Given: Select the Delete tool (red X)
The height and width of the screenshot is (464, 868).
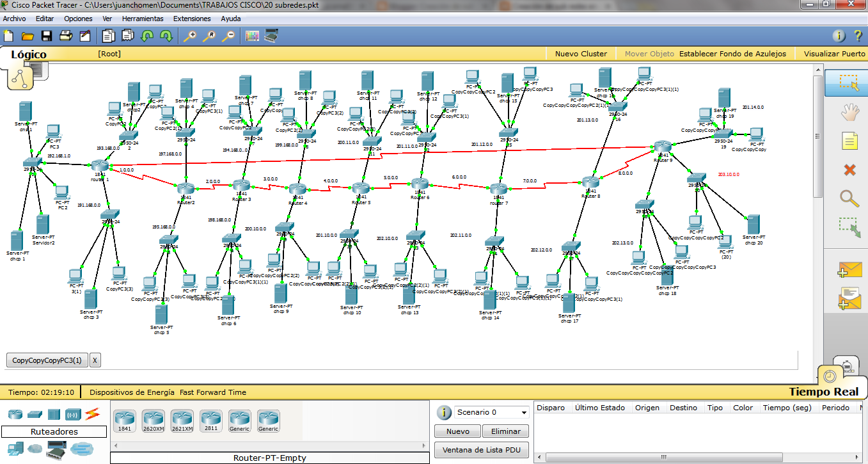Looking at the screenshot, I should coord(849,170).
